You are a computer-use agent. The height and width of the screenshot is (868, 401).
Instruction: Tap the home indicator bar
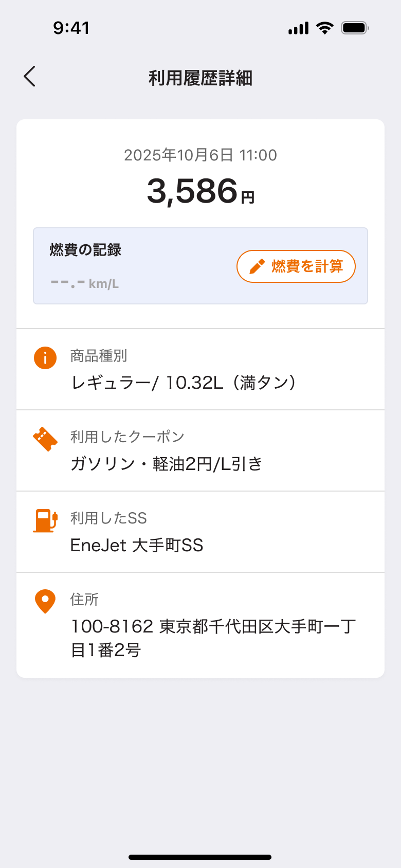coord(200,857)
